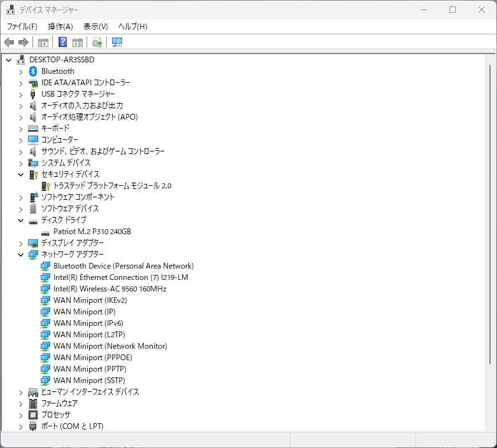Click the Forward arrow toolbar icon
The height and width of the screenshot is (448, 497).
coord(24,42)
